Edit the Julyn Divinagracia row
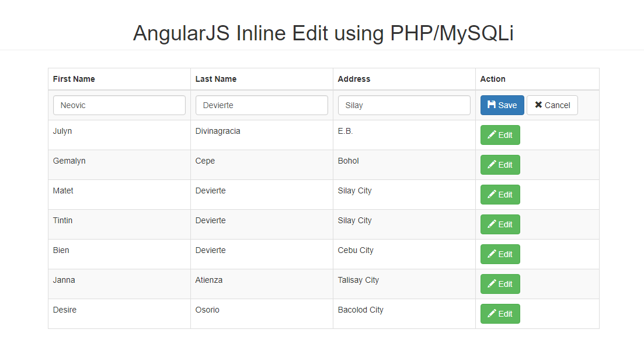 click(500, 135)
